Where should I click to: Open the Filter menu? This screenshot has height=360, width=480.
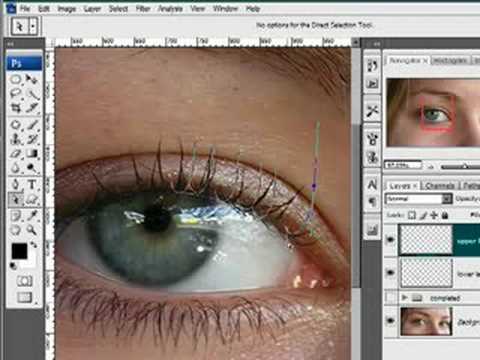pos(143,9)
